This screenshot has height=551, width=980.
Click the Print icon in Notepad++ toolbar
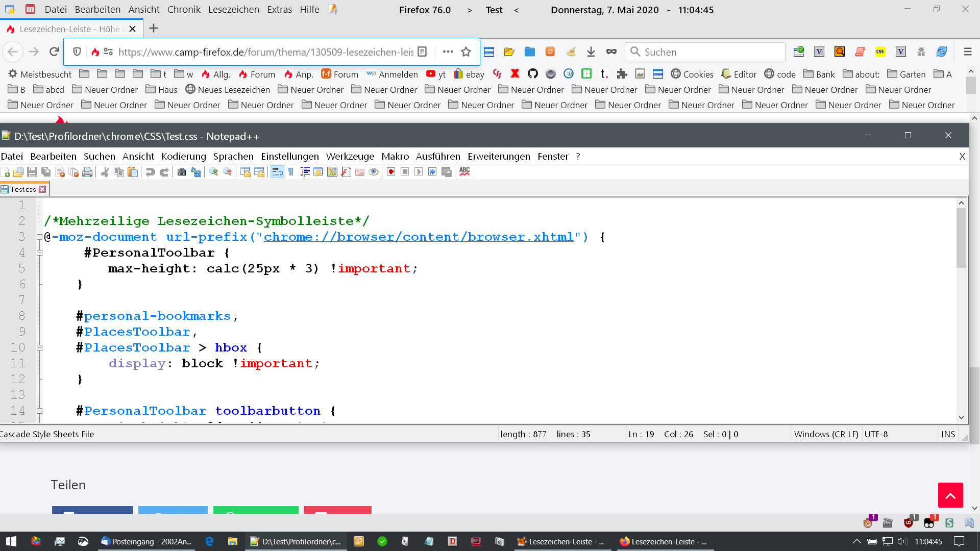87,172
